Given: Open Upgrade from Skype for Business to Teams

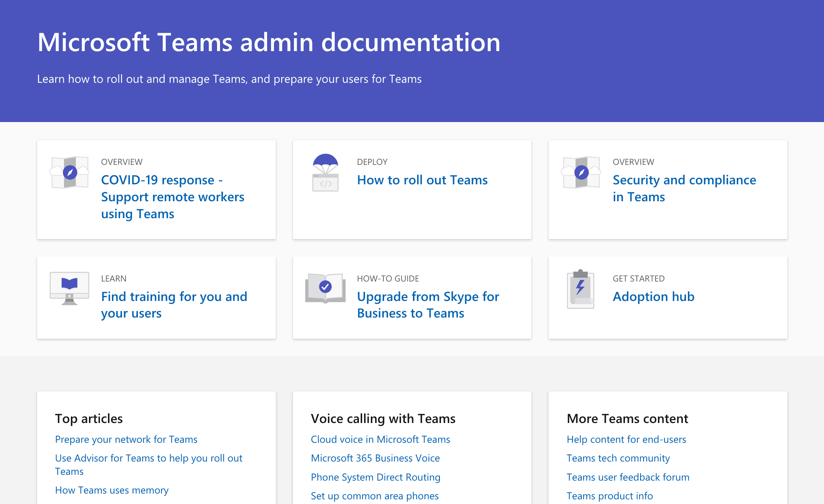Looking at the screenshot, I should click(x=428, y=305).
